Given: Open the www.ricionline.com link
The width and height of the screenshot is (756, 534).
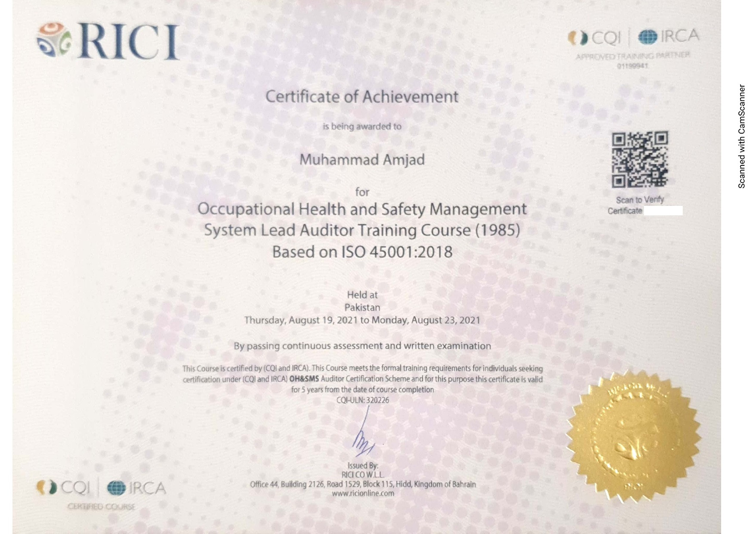Looking at the screenshot, I should point(363,494).
